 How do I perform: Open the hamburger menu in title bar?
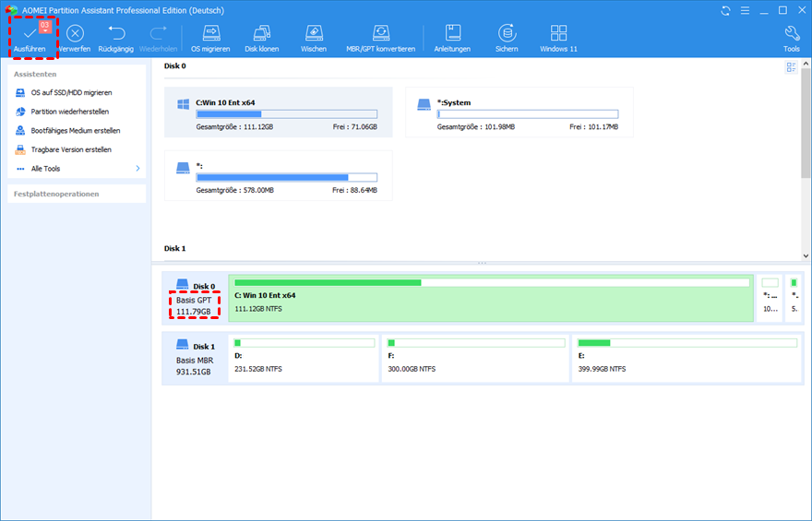[x=745, y=10]
